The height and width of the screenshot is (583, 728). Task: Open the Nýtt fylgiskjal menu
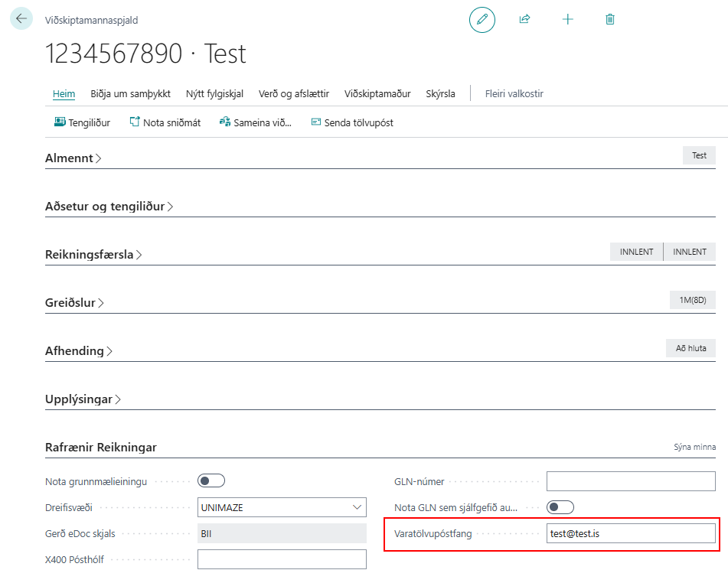tap(214, 94)
